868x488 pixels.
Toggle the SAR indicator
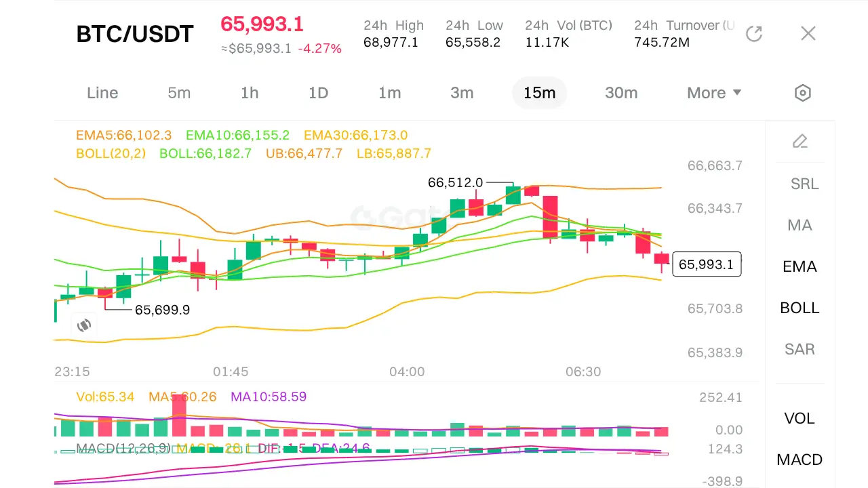click(x=800, y=349)
